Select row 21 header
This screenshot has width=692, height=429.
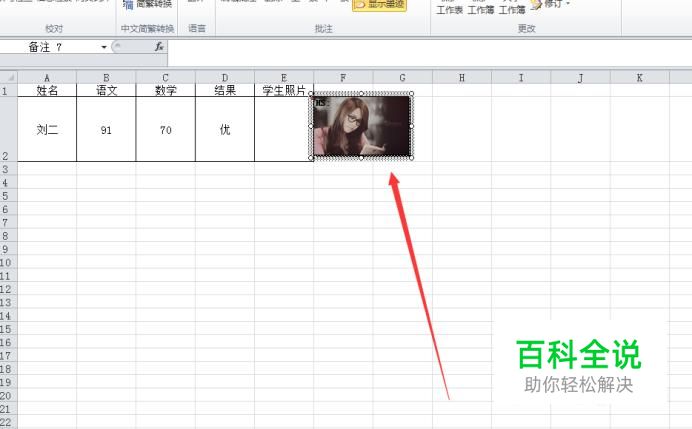point(8,409)
